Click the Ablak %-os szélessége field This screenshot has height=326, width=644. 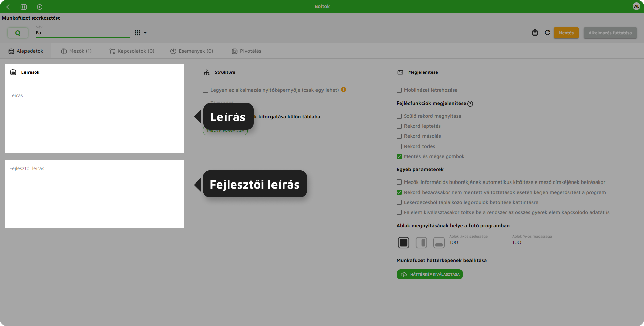(x=478, y=242)
